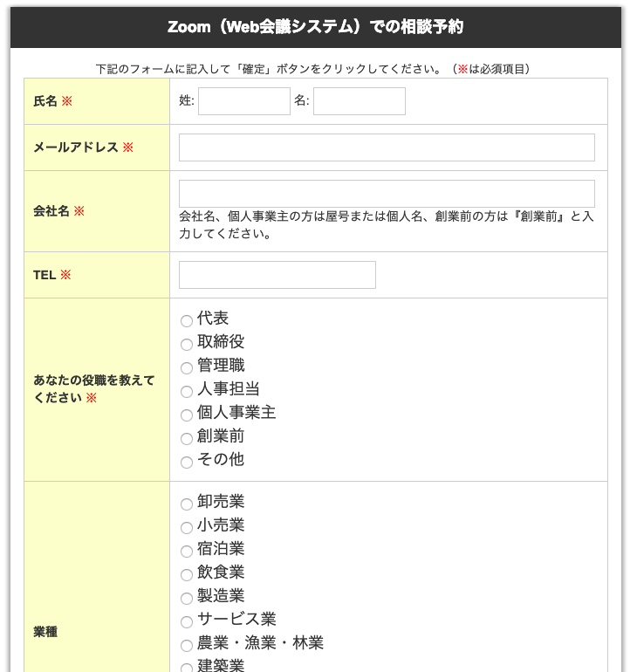Click the あなたの役職を教えてください label

94,388
